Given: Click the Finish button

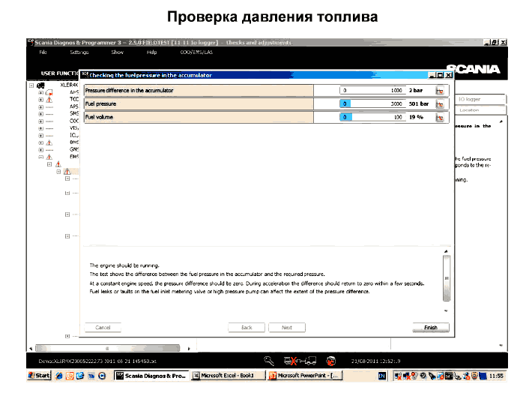Looking at the screenshot, I should point(431,328).
